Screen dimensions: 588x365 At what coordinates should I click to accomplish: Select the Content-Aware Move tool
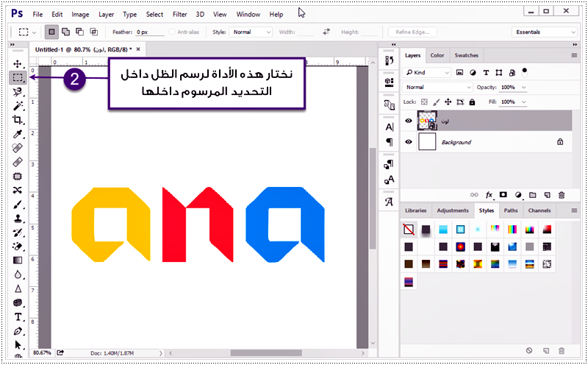pyautogui.click(x=17, y=191)
